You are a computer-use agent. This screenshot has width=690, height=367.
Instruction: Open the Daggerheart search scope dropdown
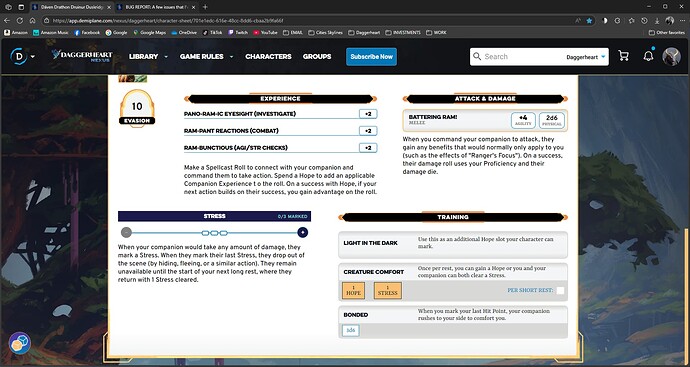coord(586,57)
